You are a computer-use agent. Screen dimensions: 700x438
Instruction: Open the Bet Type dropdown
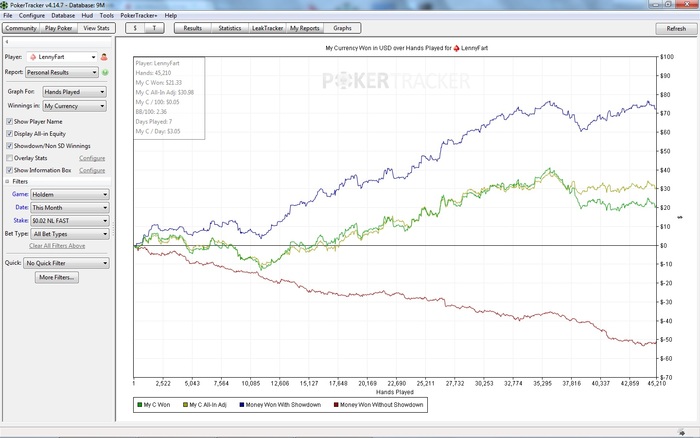point(70,234)
